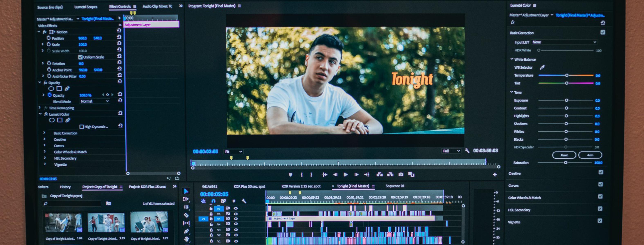Screen dimensions: 644x245
Task: Create 4-point polygon mask under Opacity
Action: pyautogui.click(x=59, y=88)
